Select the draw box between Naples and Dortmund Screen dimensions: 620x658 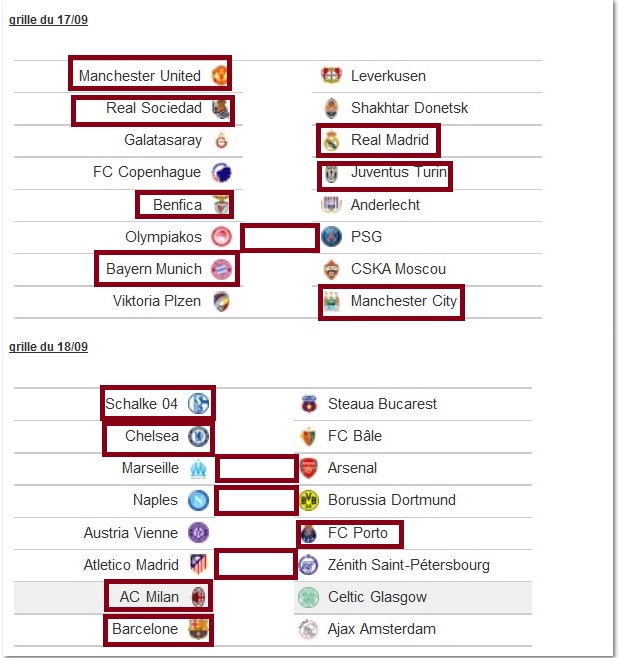[256, 500]
